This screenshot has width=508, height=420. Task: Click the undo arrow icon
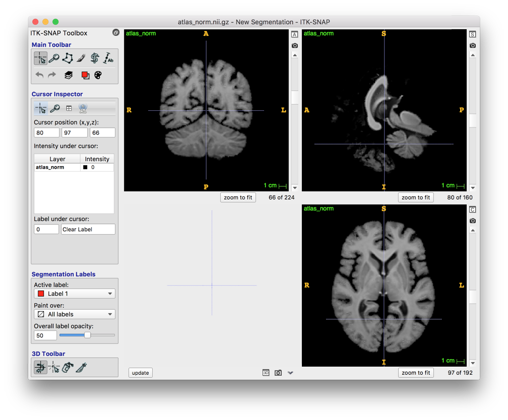point(39,75)
